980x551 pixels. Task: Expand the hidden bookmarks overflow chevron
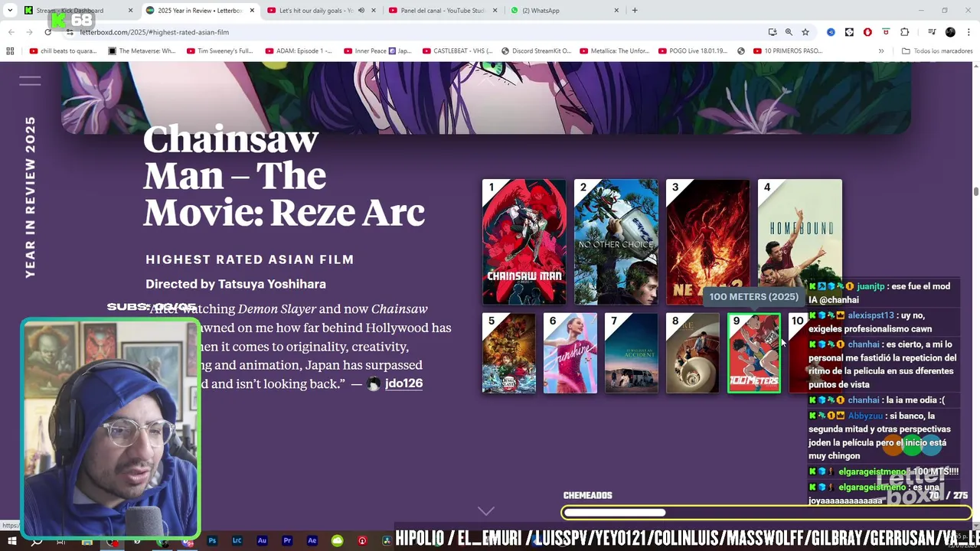pyautogui.click(x=881, y=51)
